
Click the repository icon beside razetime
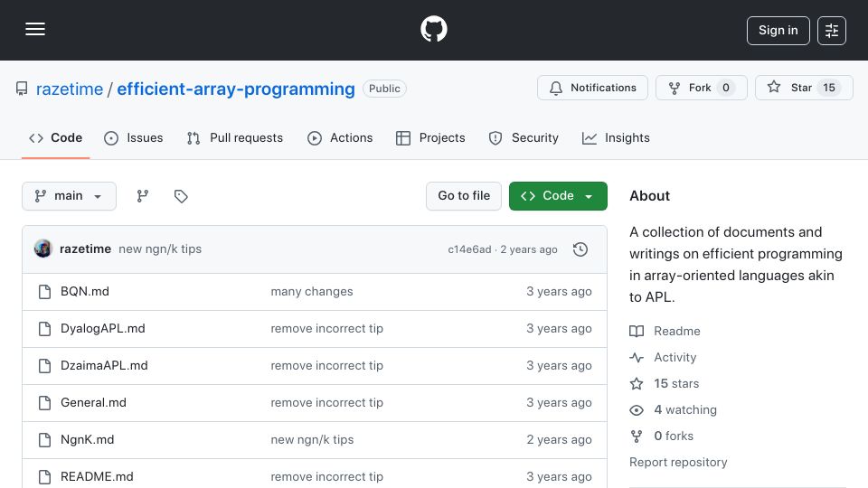[x=22, y=89]
